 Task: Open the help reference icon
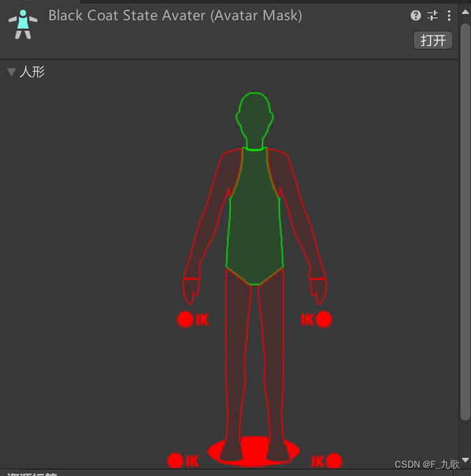[x=416, y=15]
